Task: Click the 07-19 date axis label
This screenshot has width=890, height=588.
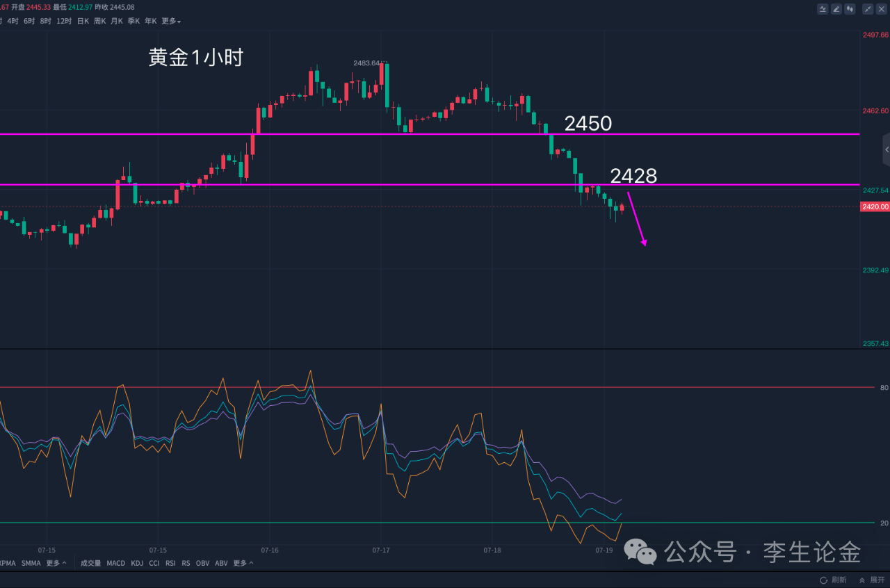Action: [x=604, y=550]
